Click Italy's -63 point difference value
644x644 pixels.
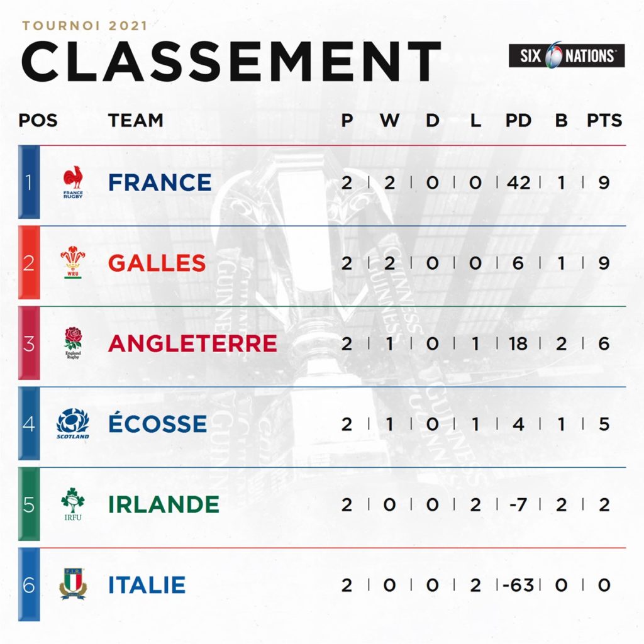pyautogui.click(x=519, y=585)
